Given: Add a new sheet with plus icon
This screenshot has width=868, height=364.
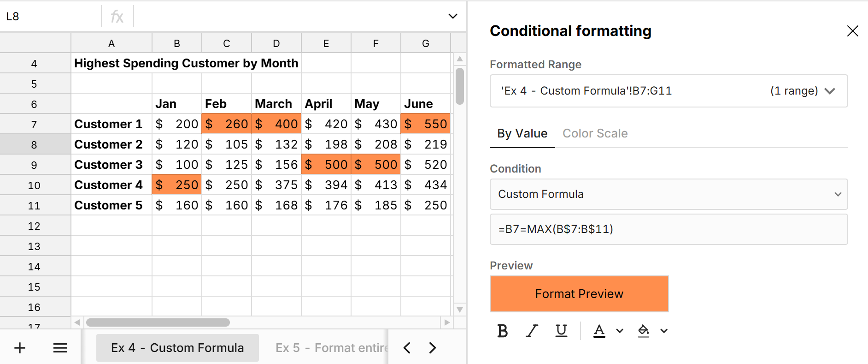Looking at the screenshot, I should coord(20,348).
